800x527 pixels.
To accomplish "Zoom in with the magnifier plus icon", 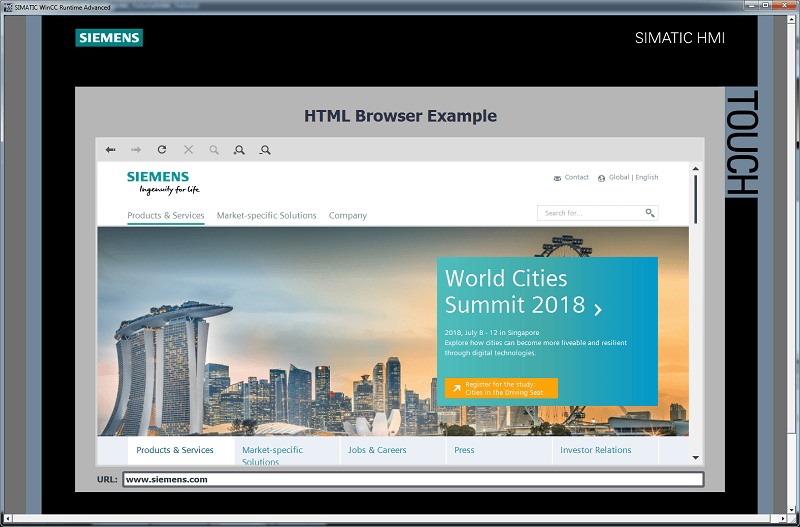I will pos(239,149).
